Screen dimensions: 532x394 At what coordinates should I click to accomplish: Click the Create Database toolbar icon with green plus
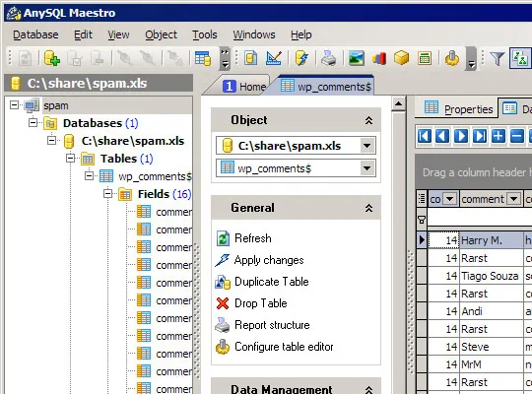(52, 58)
